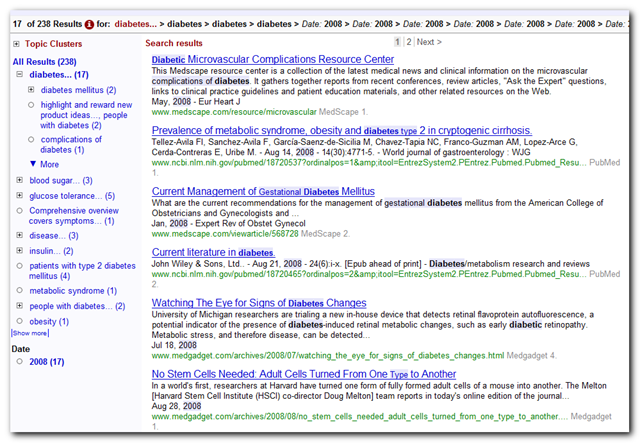The image size is (640, 443).
Task: Open glucose tolerance... (5) link
Action: pos(72,196)
